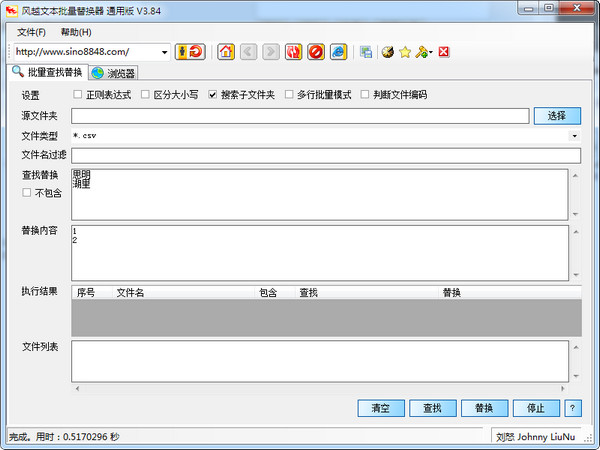Click the red-and-white house home icon
This screenshot has width=600, height=450.
pos(226,52)
